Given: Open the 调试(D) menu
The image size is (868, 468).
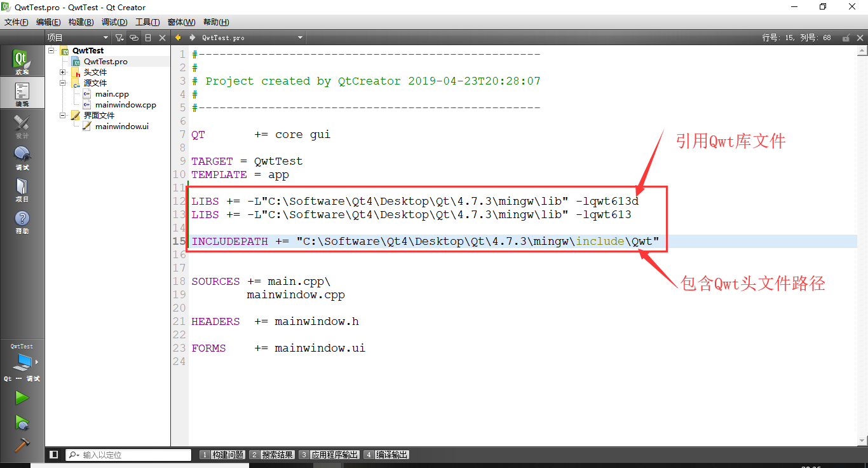Looking at the screenshot, I should 114,22.
